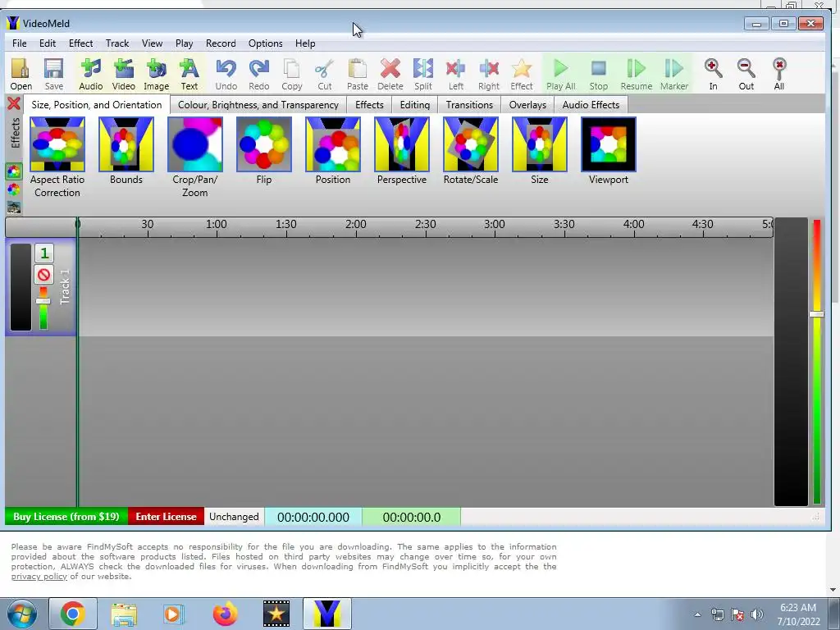Add a Video clip from toolbar

(x=123, y=74)
